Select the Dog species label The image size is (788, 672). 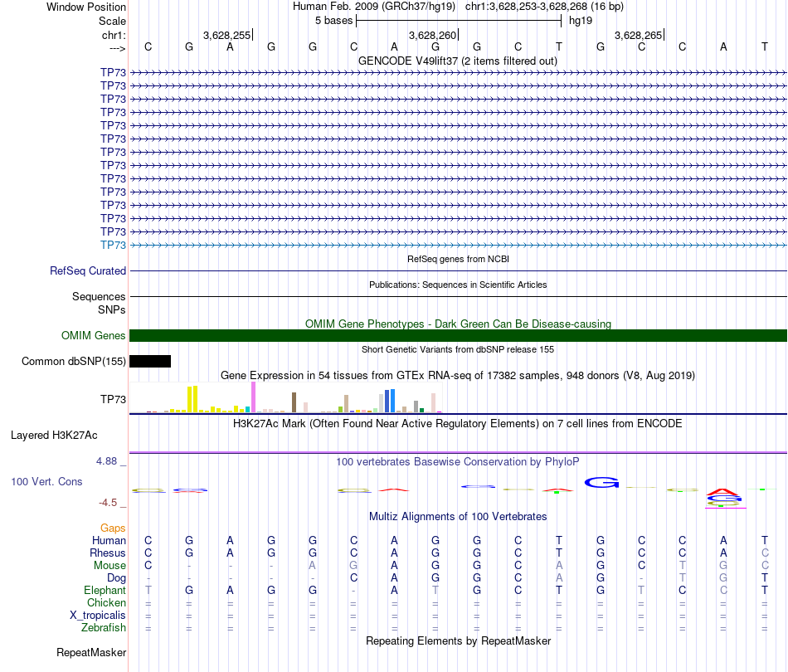click(x=116, y=578)
